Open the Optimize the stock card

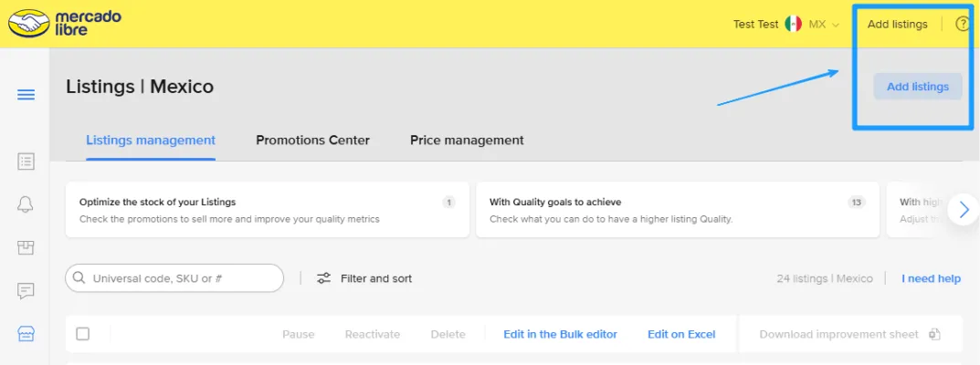[267, 210]
